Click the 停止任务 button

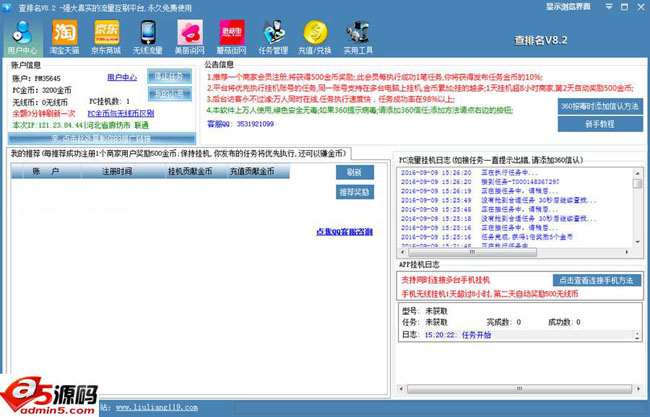169,76
